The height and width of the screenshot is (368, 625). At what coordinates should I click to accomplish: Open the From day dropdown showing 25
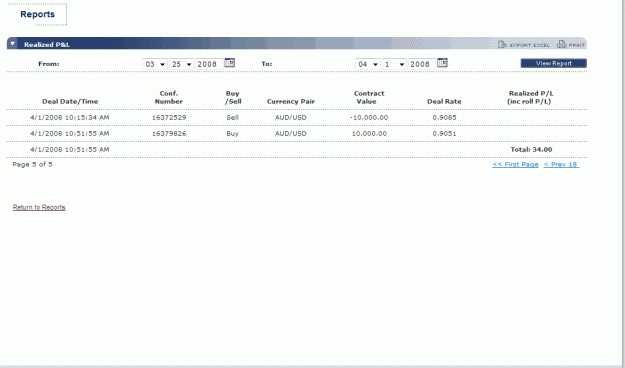[x=181, y=64]
